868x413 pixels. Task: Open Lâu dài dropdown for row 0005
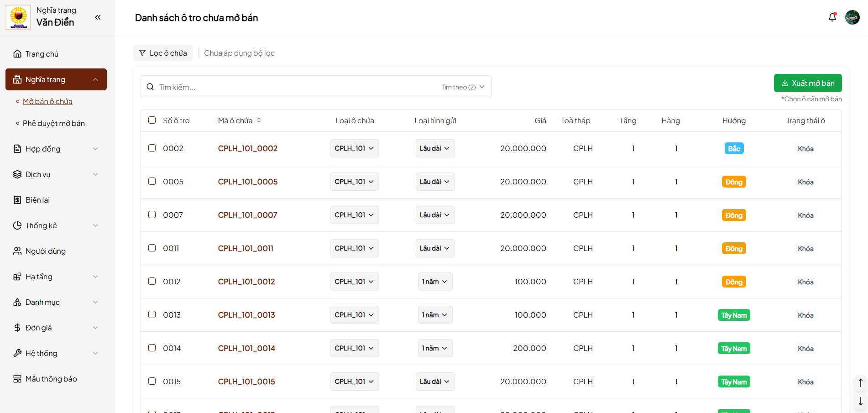[x=435, y=182]
